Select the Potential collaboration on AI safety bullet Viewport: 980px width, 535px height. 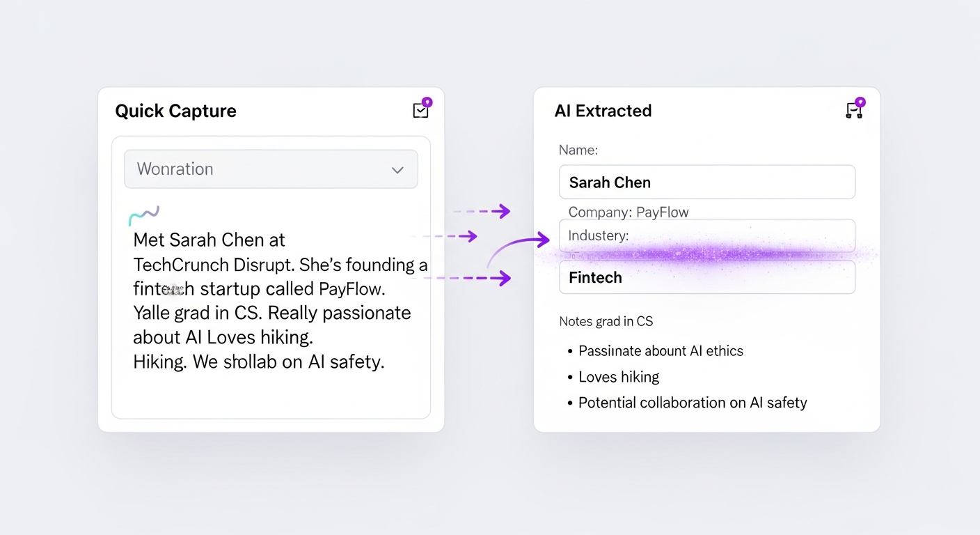pos(693,403)
